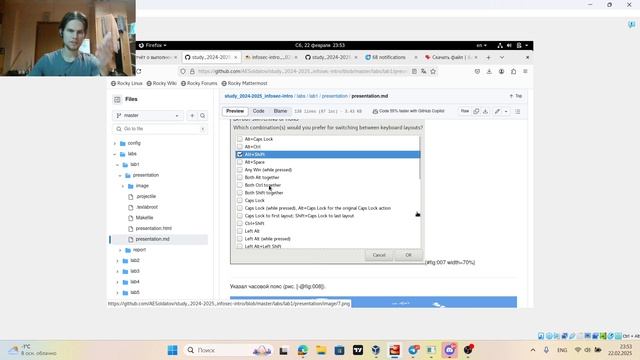Edit this file with the pencil icon
The image size is (640, 360).
tap(497, 111)
